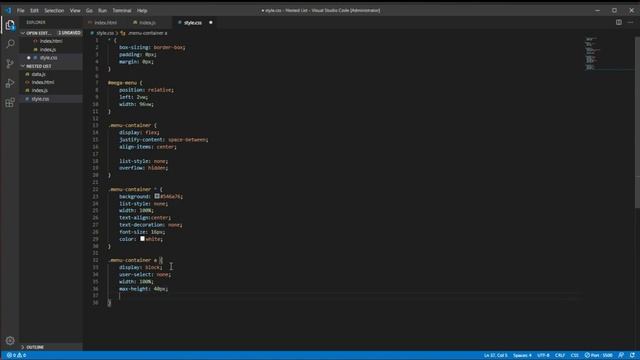Open the Run menu
640x360 pixels.
[102, 10]
